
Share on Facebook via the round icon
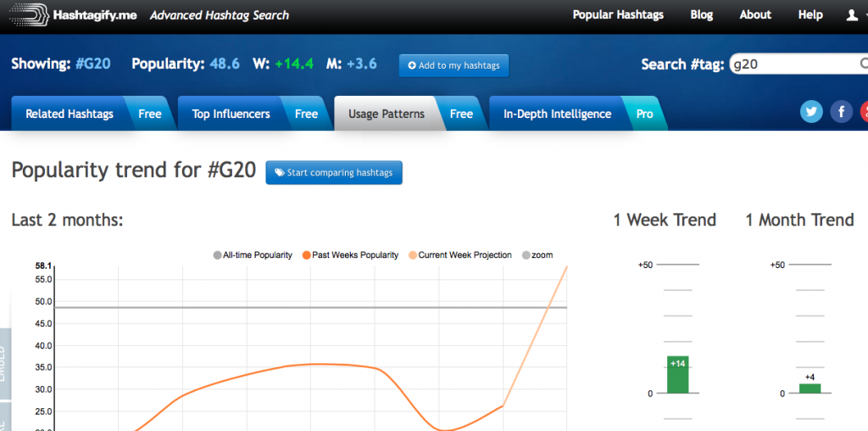tap(841, 112)
